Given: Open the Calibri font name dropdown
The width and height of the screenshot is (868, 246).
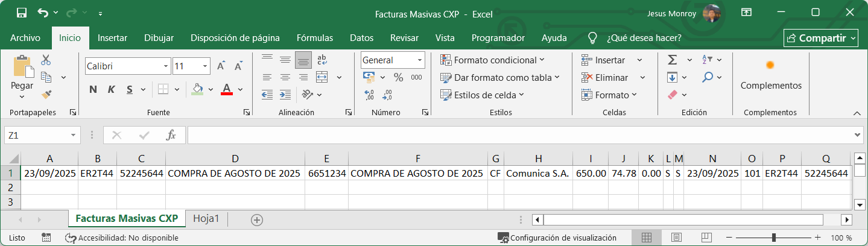Looking at the screenshot, I should point(166,66).
